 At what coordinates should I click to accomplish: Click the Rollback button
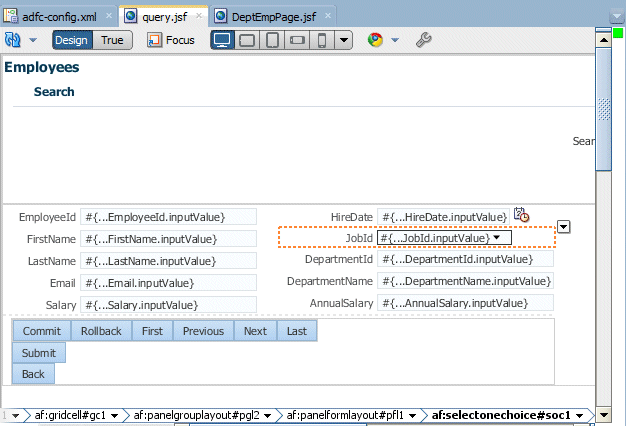tap(101, 331)
